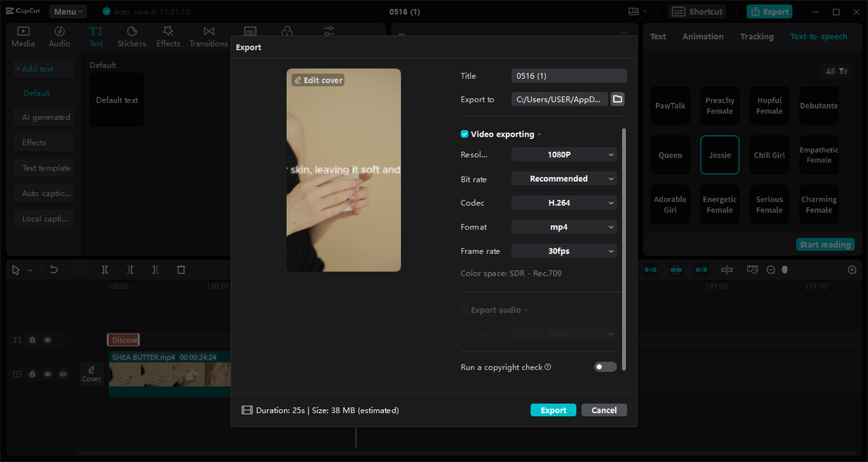The image size is (868, 462).
Task: Select the Jessie voice card
Action: (x=719, y=155)
